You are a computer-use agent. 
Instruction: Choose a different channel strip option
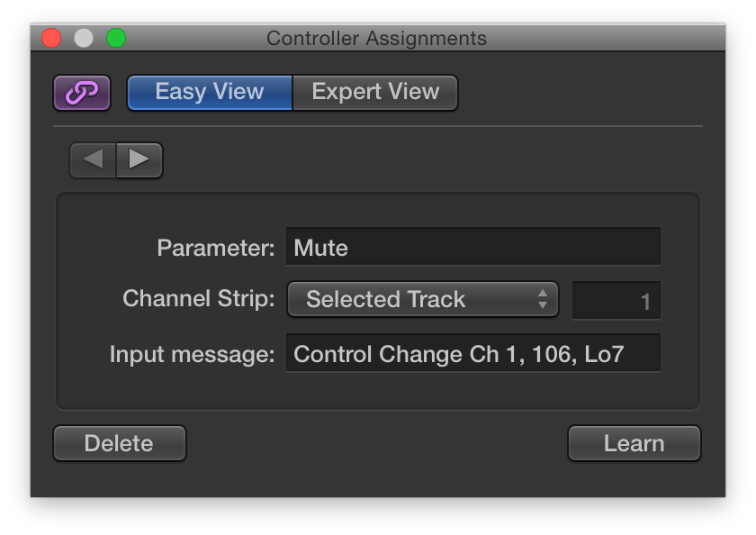pyautogui.click(x=423, y=299)
